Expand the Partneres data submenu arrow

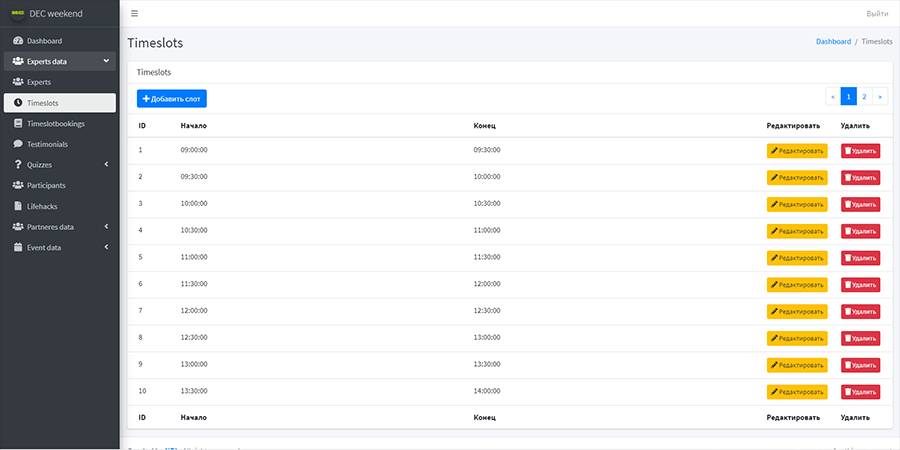pos(106,227)
